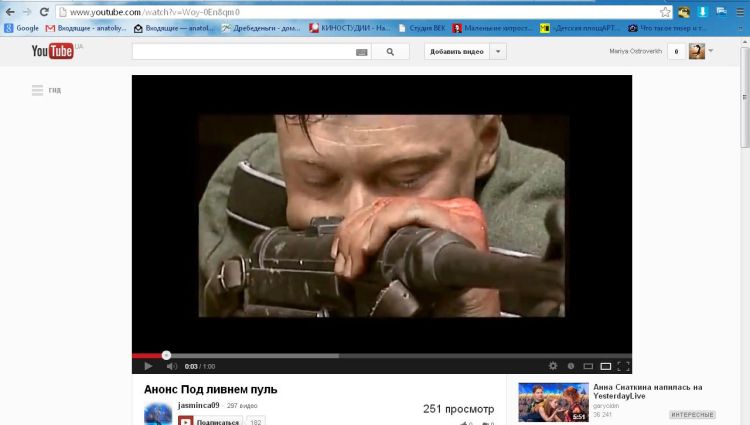The image size is (750, 425).
Task: Click the Добавить видео button
Action: (x=455, y=52)
